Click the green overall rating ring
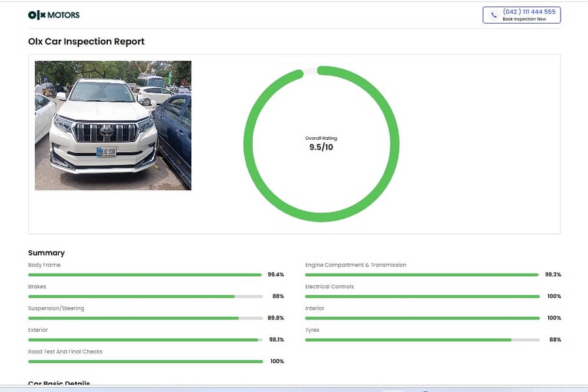 click(321, 144)
